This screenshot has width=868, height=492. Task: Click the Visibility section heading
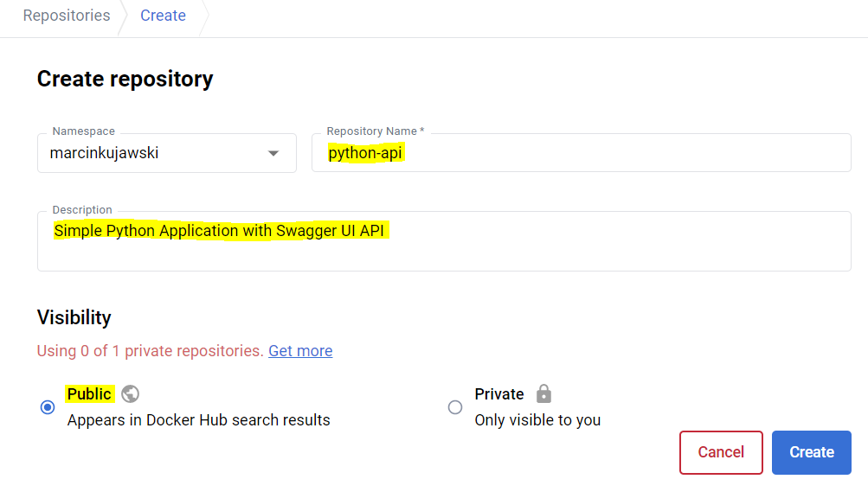74,317
